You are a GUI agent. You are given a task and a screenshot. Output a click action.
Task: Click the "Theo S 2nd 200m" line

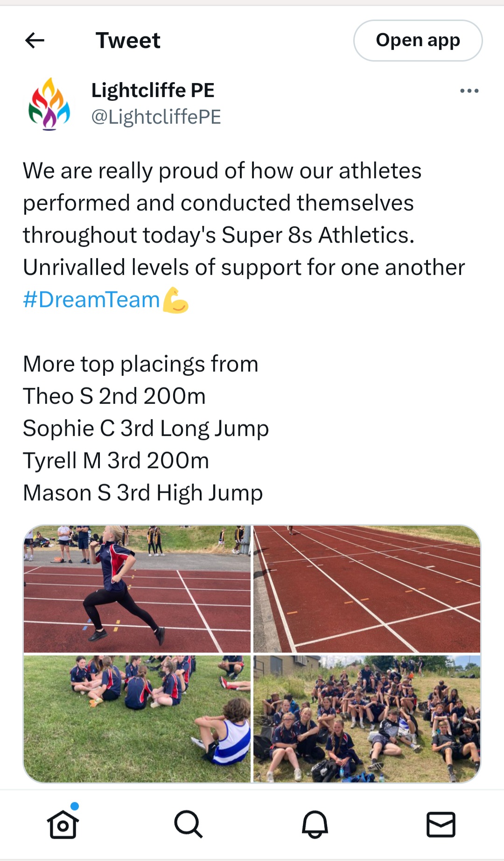114,396
